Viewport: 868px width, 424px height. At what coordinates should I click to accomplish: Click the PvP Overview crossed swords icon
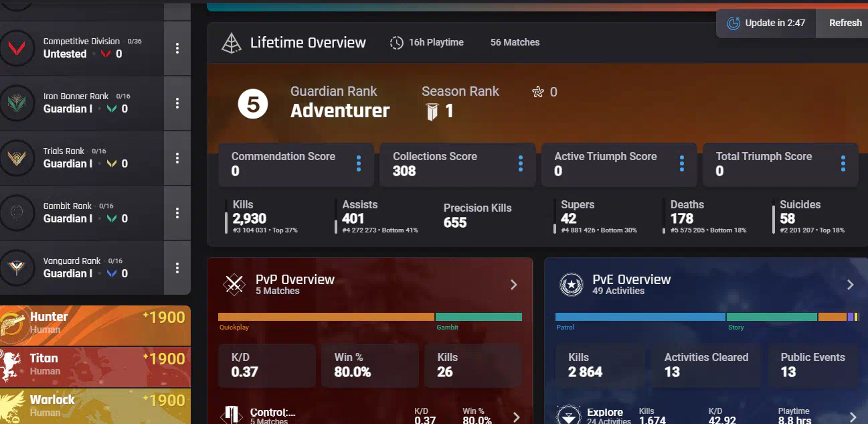point(234,285)
